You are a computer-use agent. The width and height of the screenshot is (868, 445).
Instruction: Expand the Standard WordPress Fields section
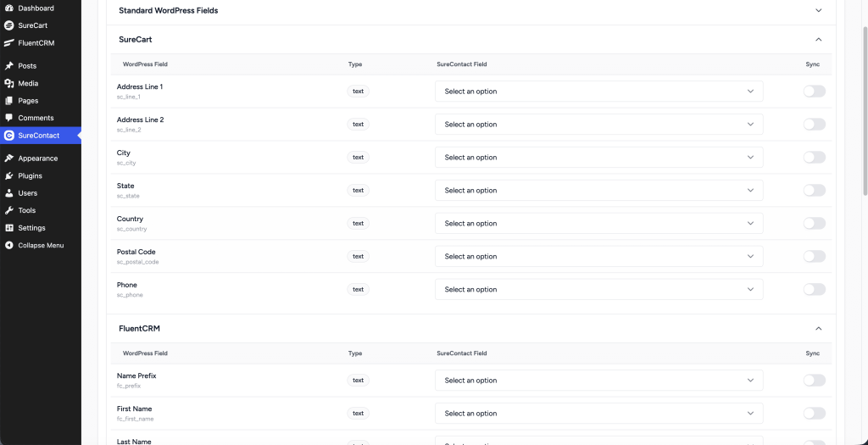coord(818,11)
